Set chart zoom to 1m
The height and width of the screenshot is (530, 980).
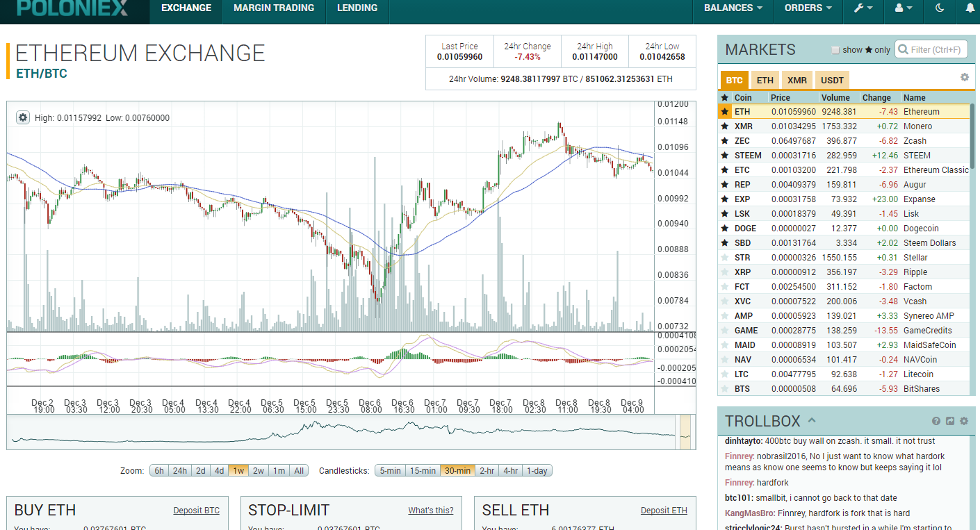279,471
